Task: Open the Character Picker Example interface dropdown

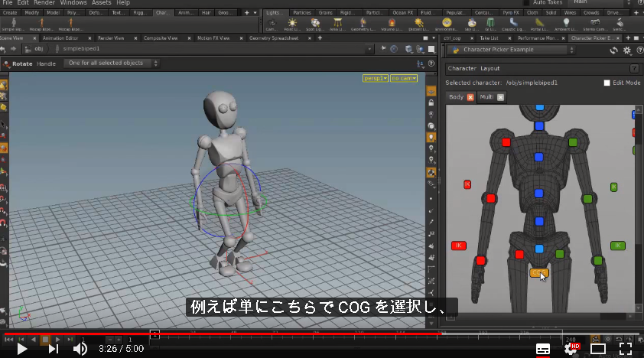Action: tap(512, 50)
